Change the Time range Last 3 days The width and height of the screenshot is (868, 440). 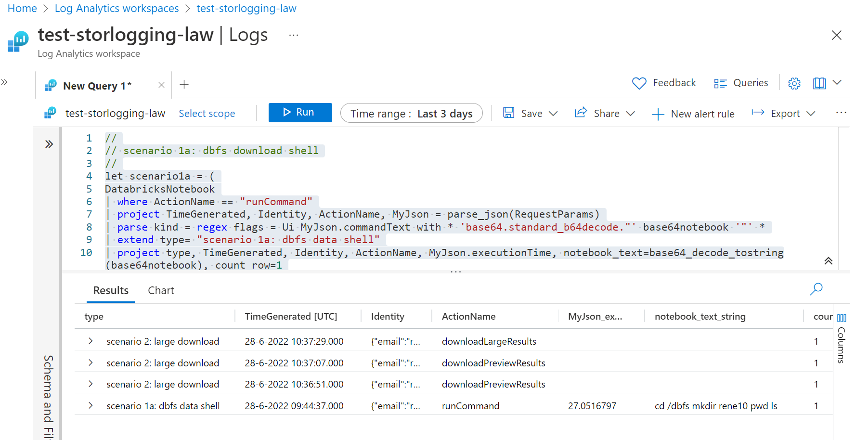(x=411, y=114)
